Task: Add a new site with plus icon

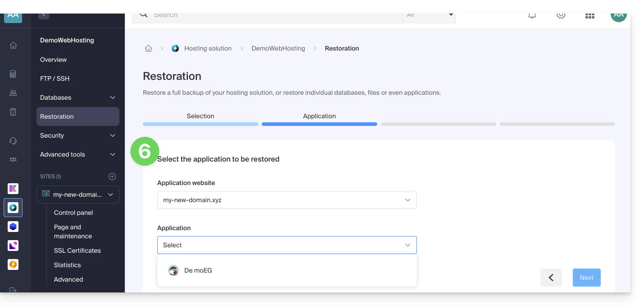Action: 112,176
